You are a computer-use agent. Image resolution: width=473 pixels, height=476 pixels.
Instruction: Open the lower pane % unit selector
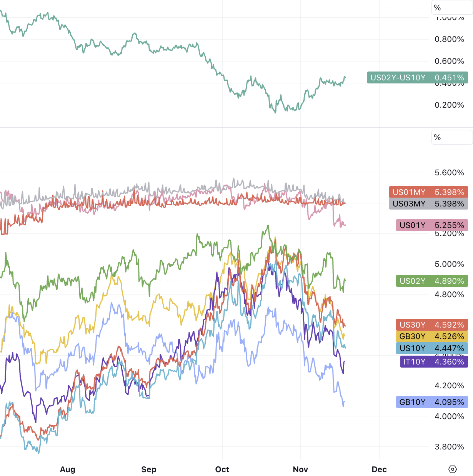point(452,137)
